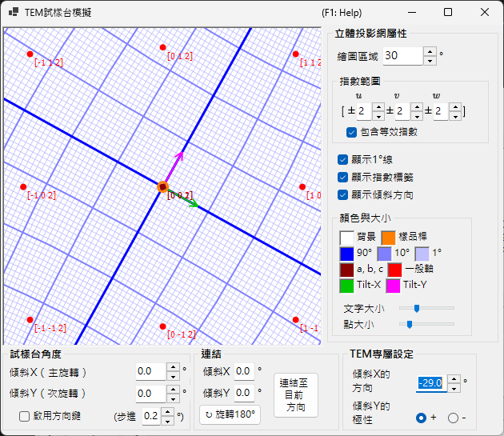Image resolution: width=504 pixels, height=436 pixels.
Task: Increase the w index range
Action: [455, 106]
